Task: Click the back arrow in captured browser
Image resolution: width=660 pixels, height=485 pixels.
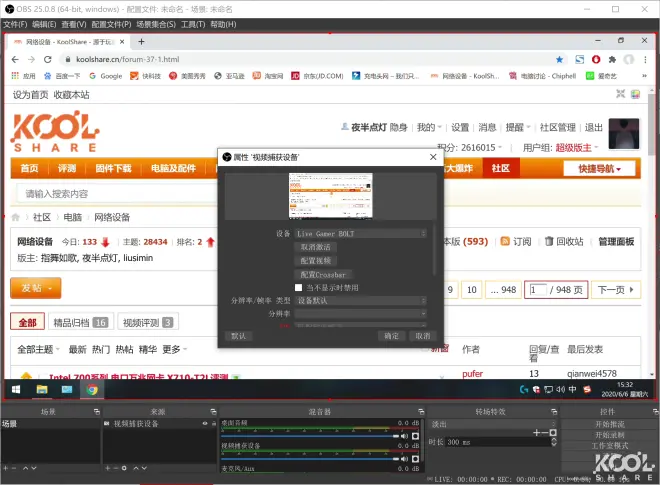Action: click(x=15, y=59)
